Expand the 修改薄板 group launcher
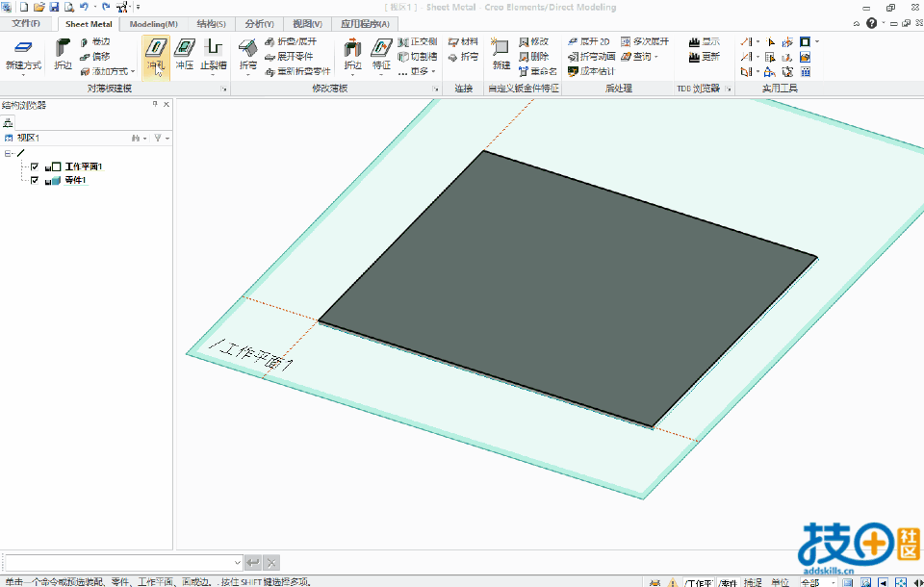Viewport: 924px width, 587px height. click(x=435, y=89)
